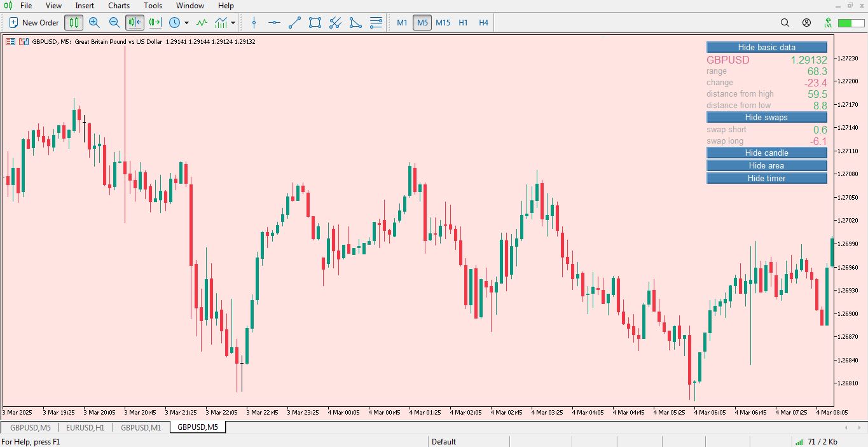The width and height of the screenshot is (868, 447).
Task: Select the vertical line tool
Action: pyautogui.click(x=254, y=23)
